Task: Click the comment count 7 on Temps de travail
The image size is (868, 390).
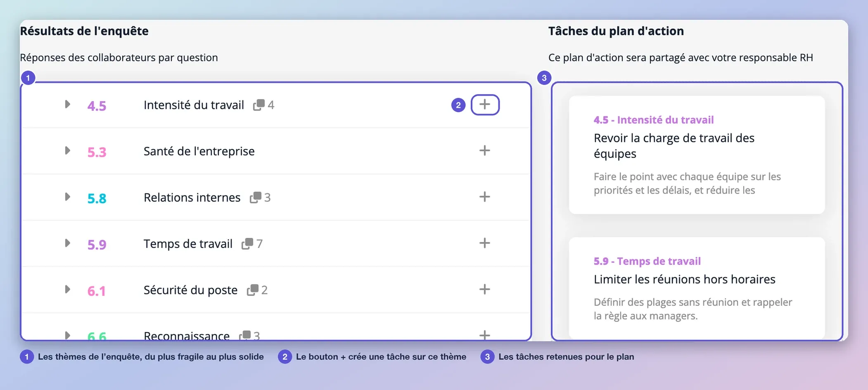Action: [x=259, y=244]
